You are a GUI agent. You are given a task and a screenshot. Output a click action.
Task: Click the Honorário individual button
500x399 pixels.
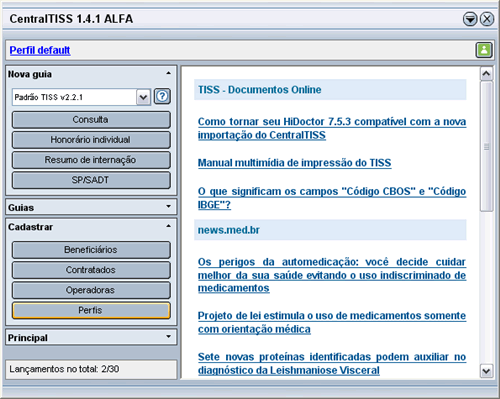click(91, 140)
